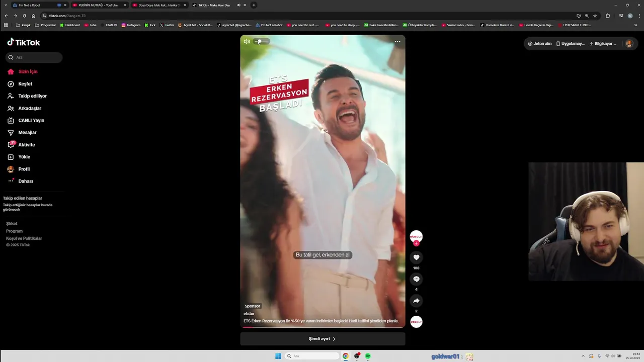
Task: Expand the Program footer section
Action: click(x=14, y=231)
